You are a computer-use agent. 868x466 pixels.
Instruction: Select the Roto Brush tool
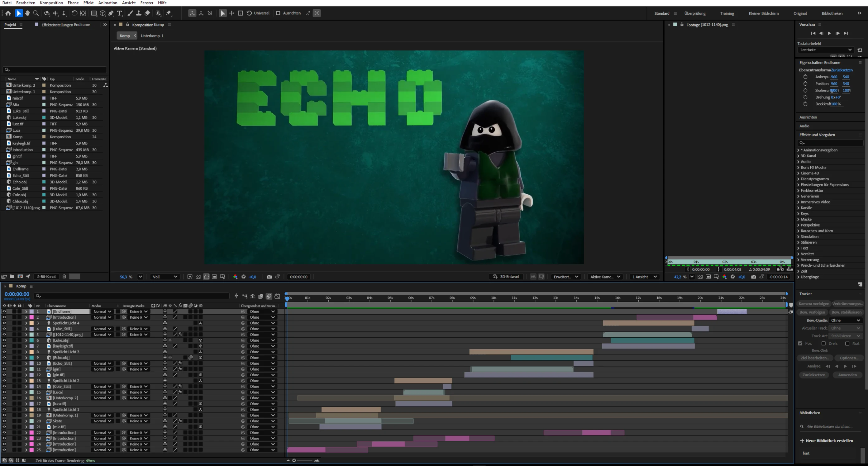[x=158, y=13]
